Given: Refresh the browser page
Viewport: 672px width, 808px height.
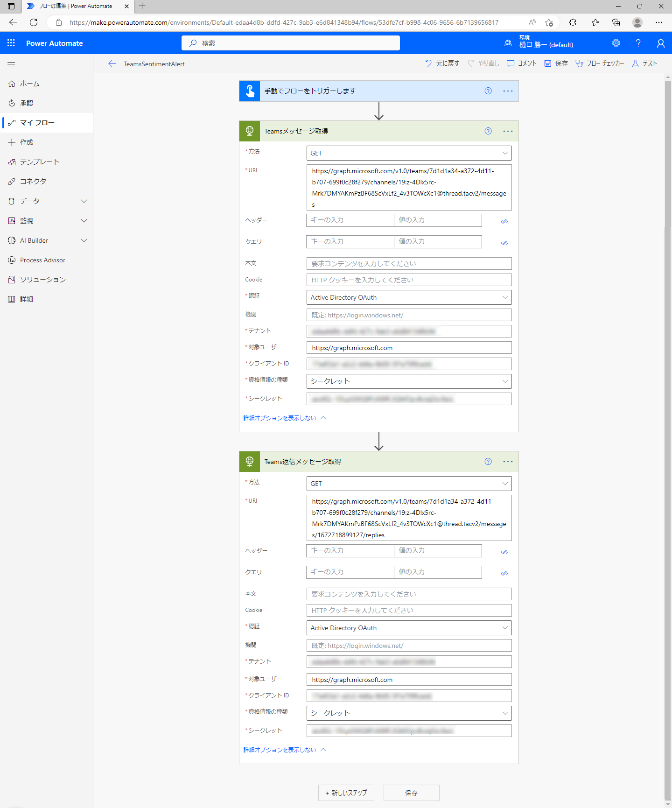Looking at the screenshot, I should [x=34, y=22].
